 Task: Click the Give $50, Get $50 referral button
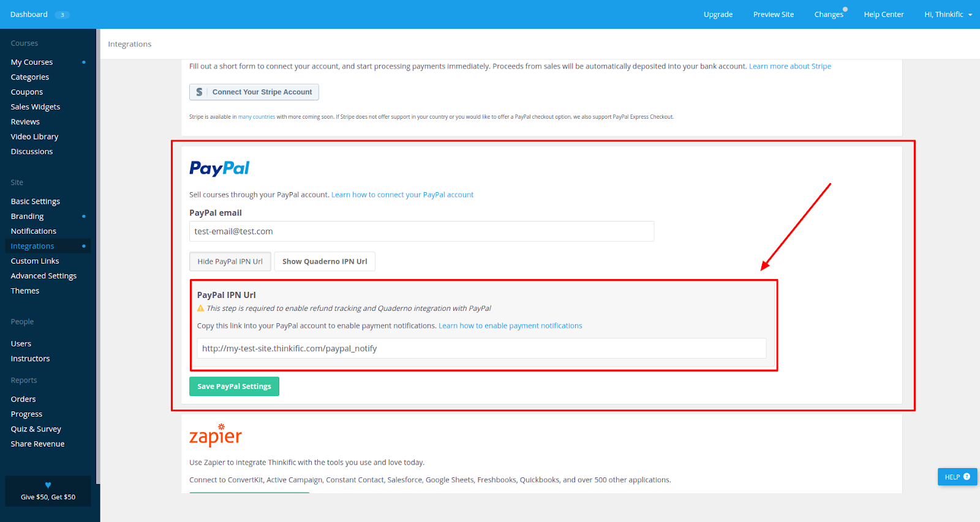[x=48, y=491]
